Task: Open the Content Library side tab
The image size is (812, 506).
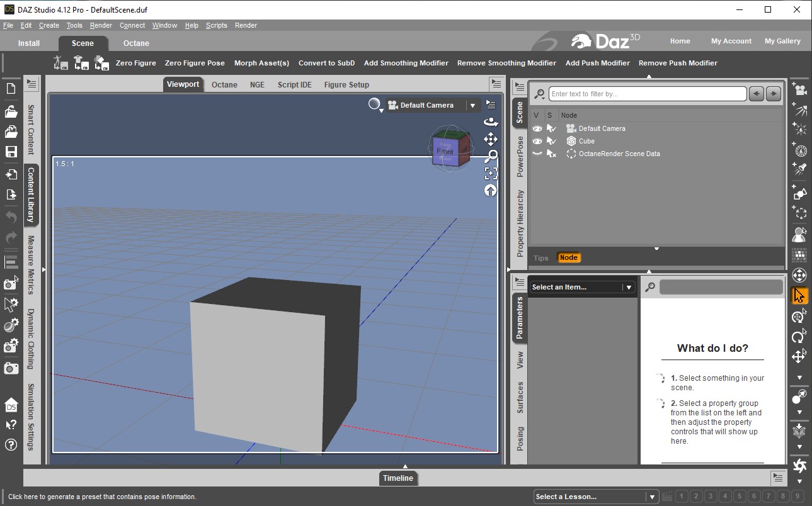Action: pyautogui.click(x=31, y=195)
